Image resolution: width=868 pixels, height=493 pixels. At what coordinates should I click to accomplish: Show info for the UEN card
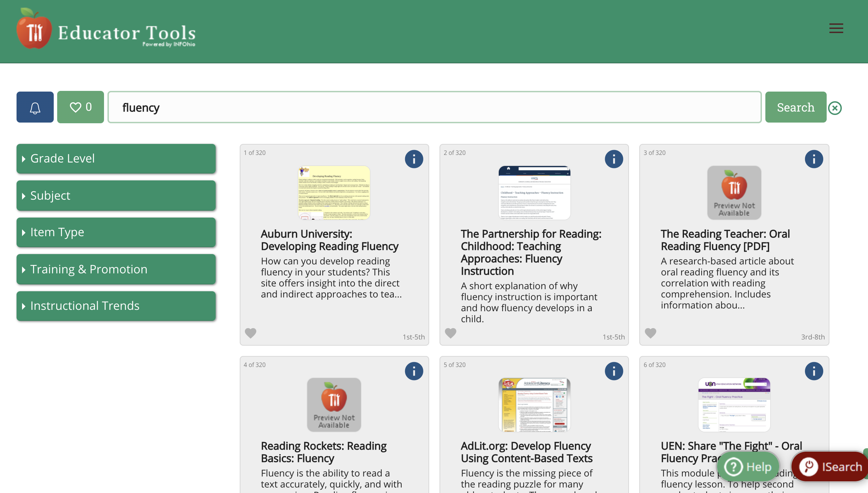click(x=814, y=371)
